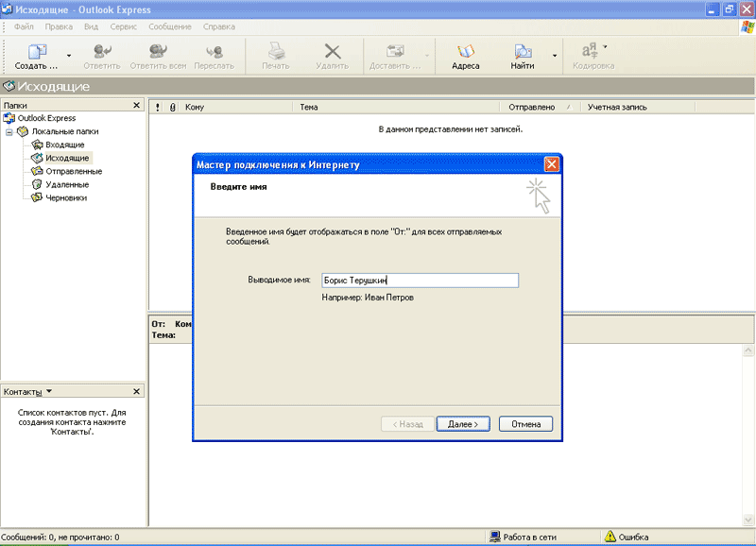Click the Черновики drafts folder icon
The image size is (756, 546).
37,197
